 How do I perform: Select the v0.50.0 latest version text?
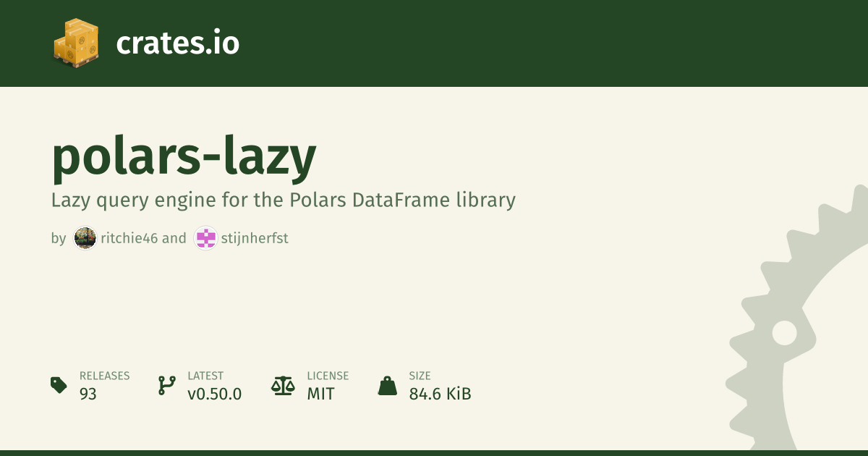(x=214, y=394)
